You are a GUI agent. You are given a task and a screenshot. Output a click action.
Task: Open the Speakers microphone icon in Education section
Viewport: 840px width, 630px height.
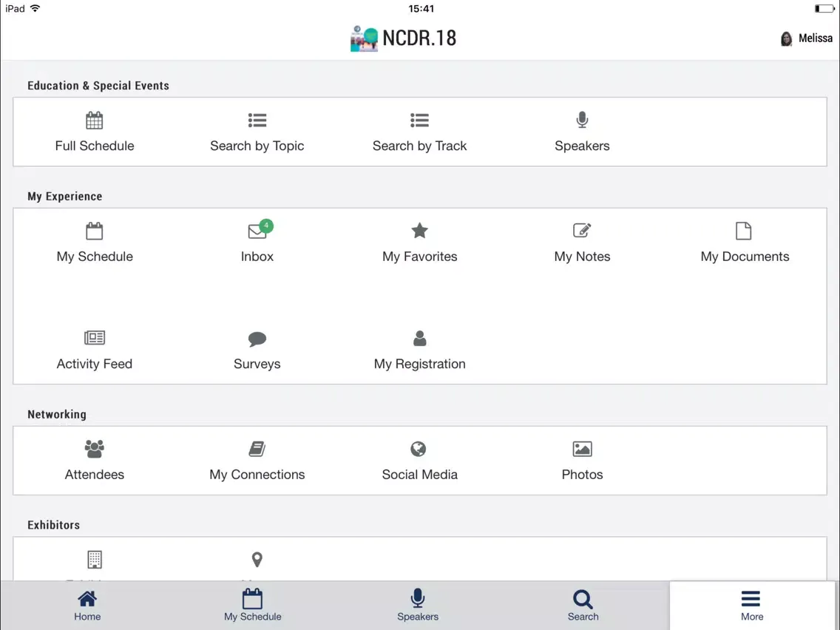[583, 120]
